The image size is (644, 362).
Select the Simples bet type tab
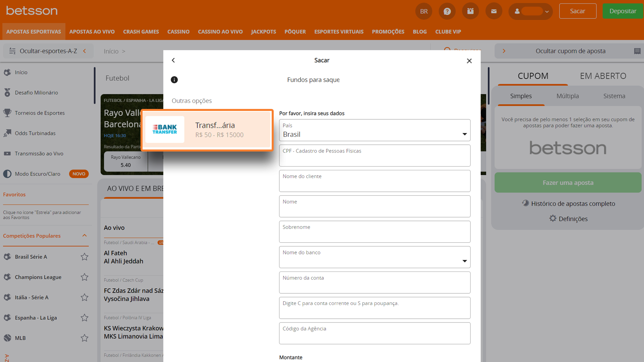(521, 96)
